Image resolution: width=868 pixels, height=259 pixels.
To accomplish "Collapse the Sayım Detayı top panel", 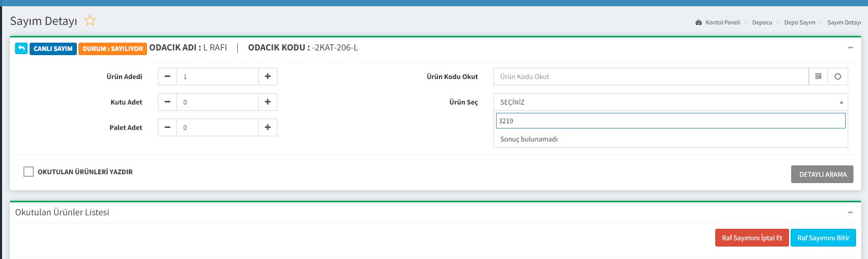I will (x=850, y=48).
